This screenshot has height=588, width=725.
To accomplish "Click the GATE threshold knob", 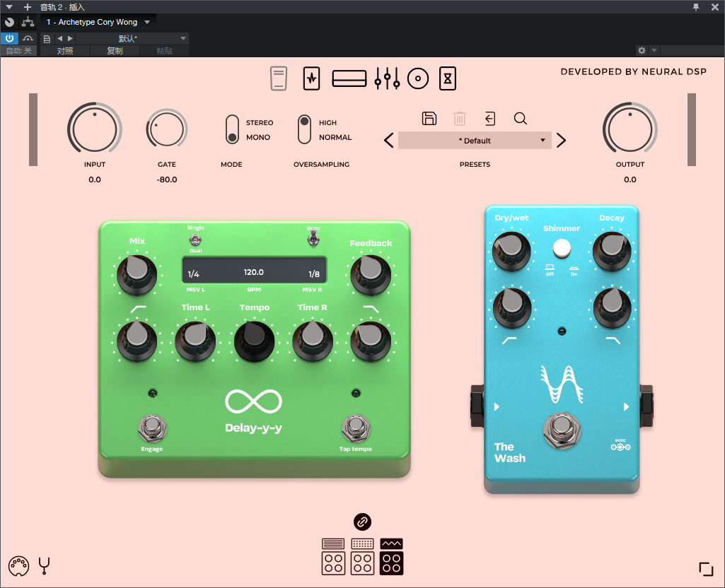I will (166, 129).
